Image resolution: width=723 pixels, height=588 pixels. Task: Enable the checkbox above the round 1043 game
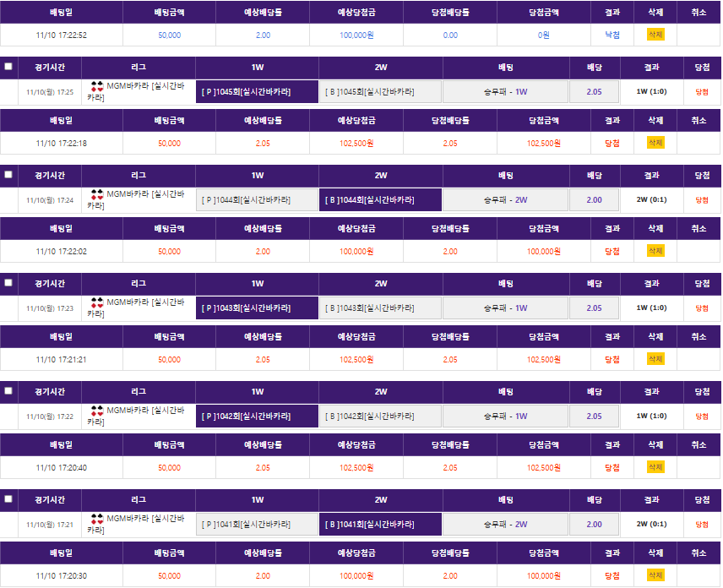tap(8, 283)
